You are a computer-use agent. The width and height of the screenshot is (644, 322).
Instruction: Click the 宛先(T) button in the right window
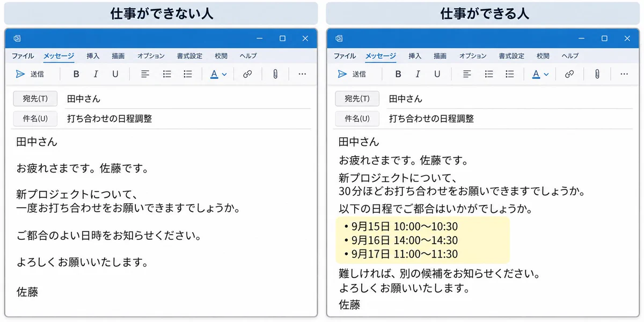(357, 99)
